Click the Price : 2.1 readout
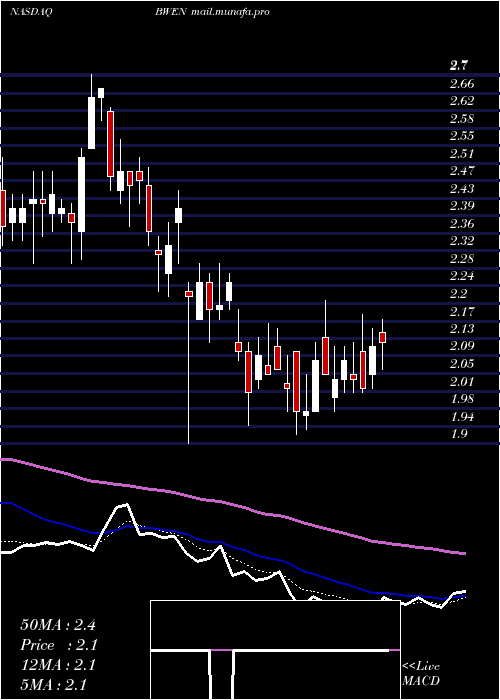Screen dimensions: 500x700 58,645
